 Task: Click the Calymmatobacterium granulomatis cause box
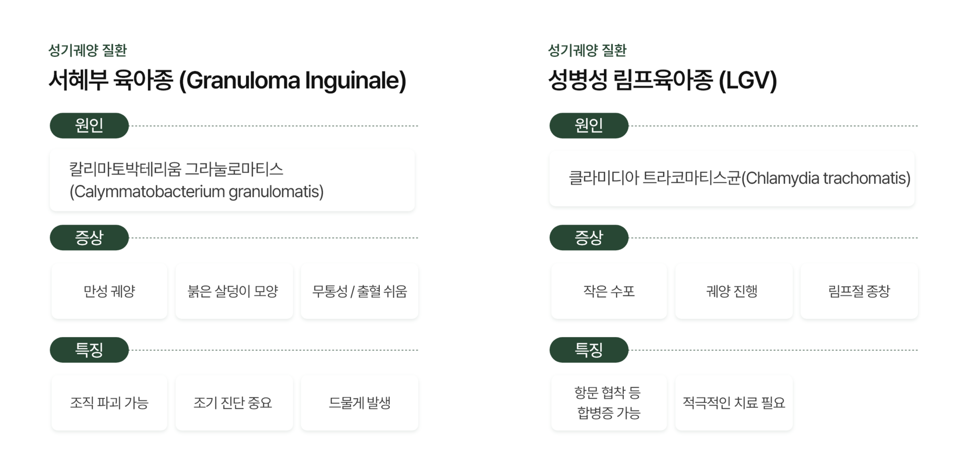pos(232,180)
